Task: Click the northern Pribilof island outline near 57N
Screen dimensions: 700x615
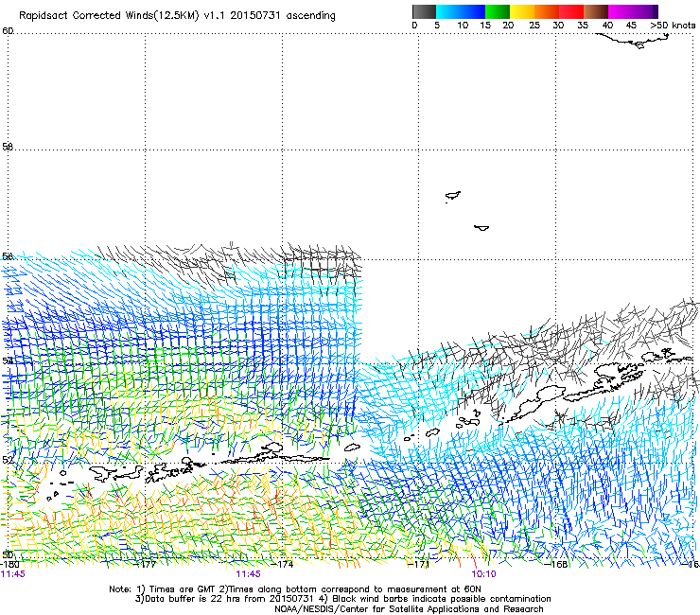Action: tap(453, 196)
